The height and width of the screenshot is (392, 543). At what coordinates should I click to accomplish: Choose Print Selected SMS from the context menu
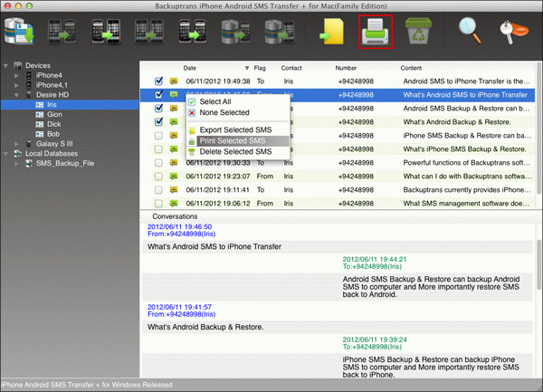coord(238,140)
